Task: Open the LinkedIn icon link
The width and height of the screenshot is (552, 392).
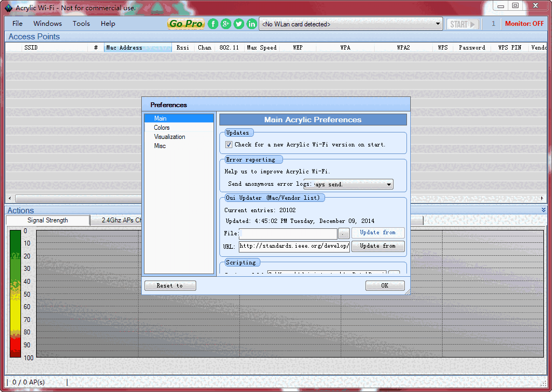Action: pyautogui.click(x=252, y=24)
